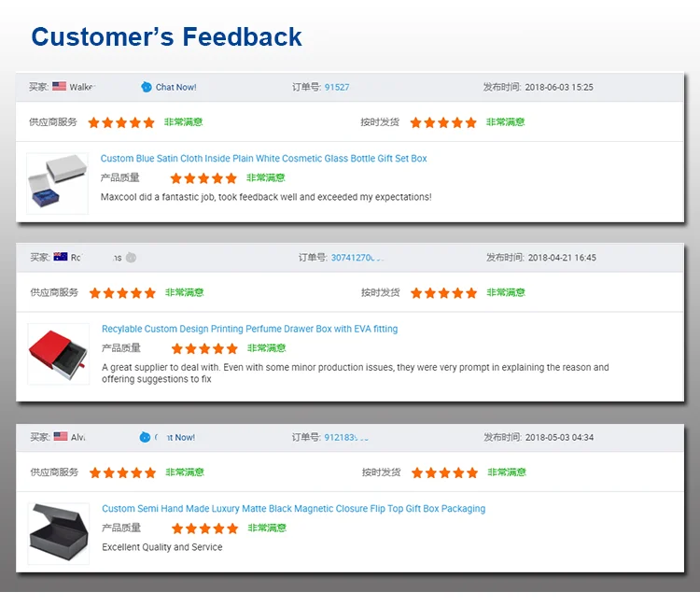The height and width of the screenshot is (606, 700).
Task: Open Recylable Custom Design Perfume Drawer Box link
Action: pyautogui.click(x=249, y=329)
